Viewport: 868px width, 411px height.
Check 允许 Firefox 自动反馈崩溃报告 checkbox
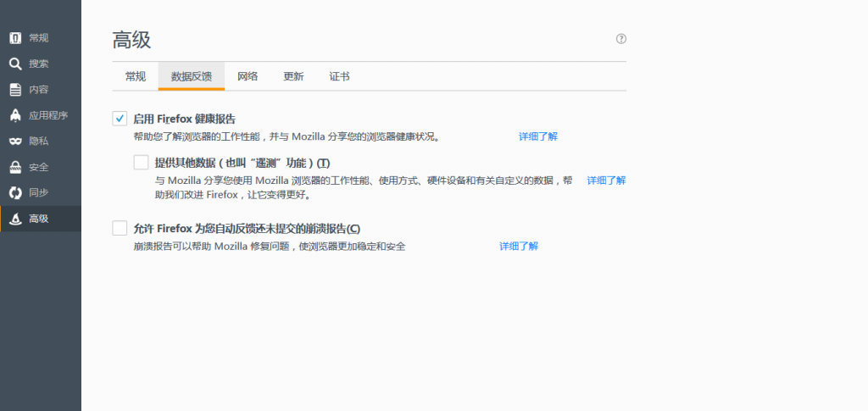pyautogui.click(x=120, y=228)
